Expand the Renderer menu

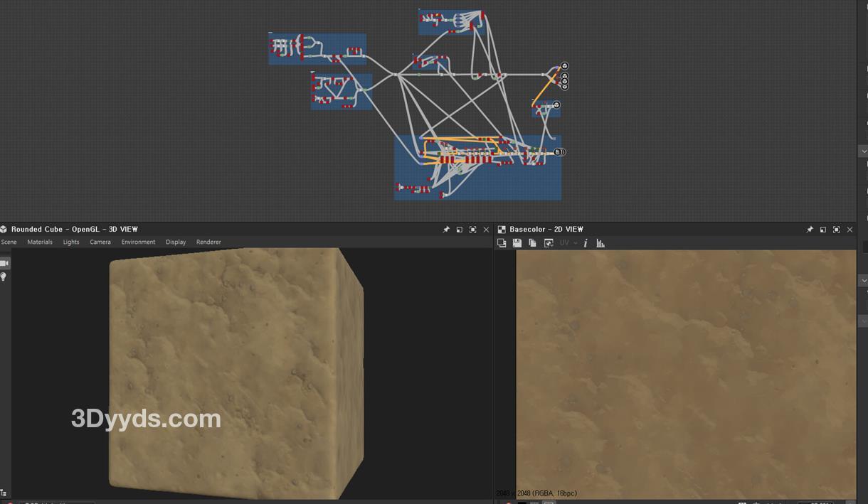point(208,242)
